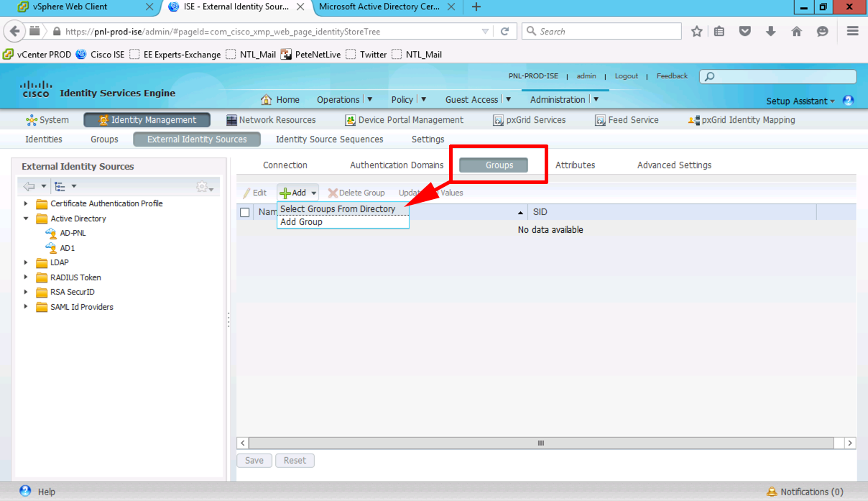Click the smiley chat icon in toolbar

[x=822, y=32]
